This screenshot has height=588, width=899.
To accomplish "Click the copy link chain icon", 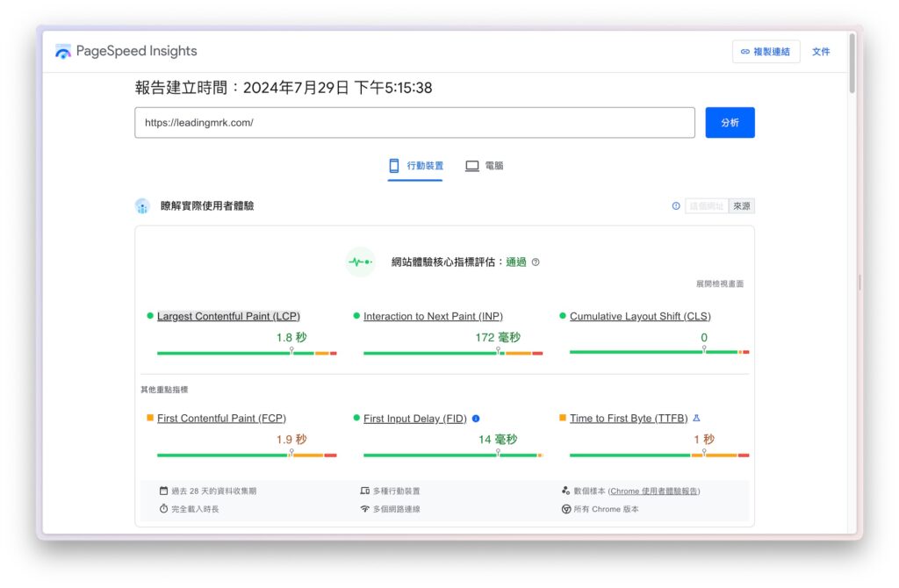I will pos(744,52).
